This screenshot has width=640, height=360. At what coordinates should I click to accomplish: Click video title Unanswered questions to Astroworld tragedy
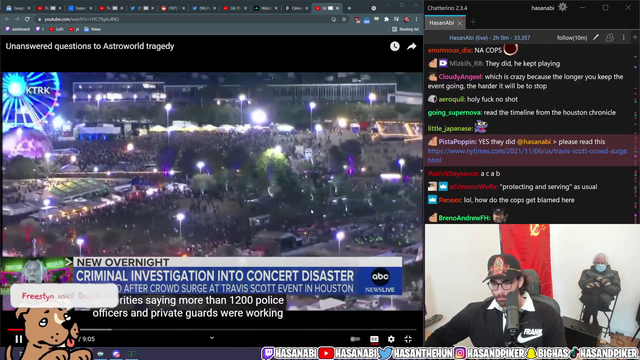[x=90, y=46]
